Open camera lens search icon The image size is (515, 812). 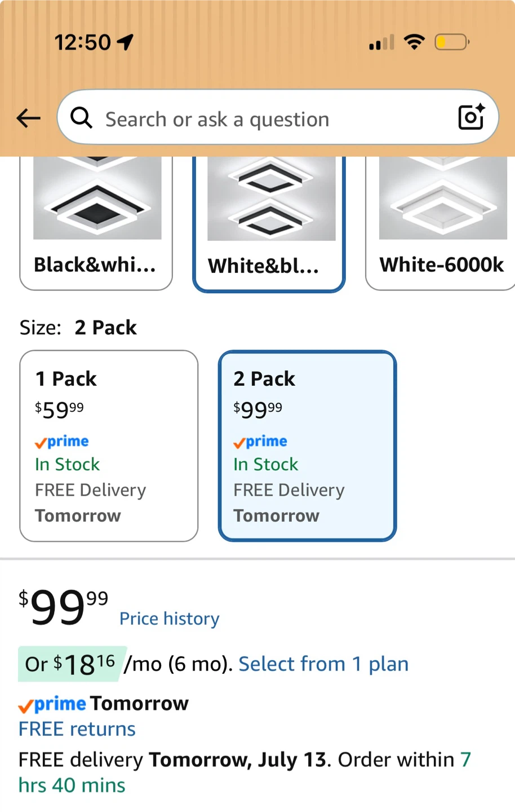pos(471,117)
